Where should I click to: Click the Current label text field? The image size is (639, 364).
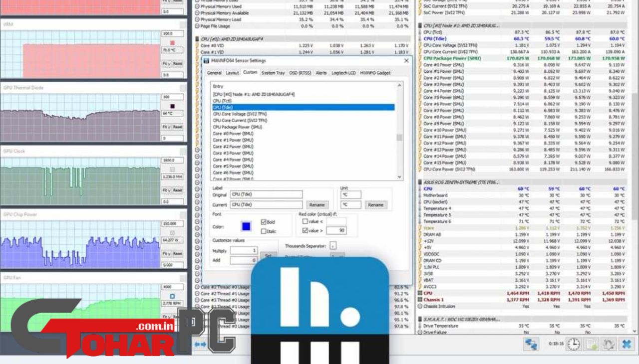(x=266, y=204)
